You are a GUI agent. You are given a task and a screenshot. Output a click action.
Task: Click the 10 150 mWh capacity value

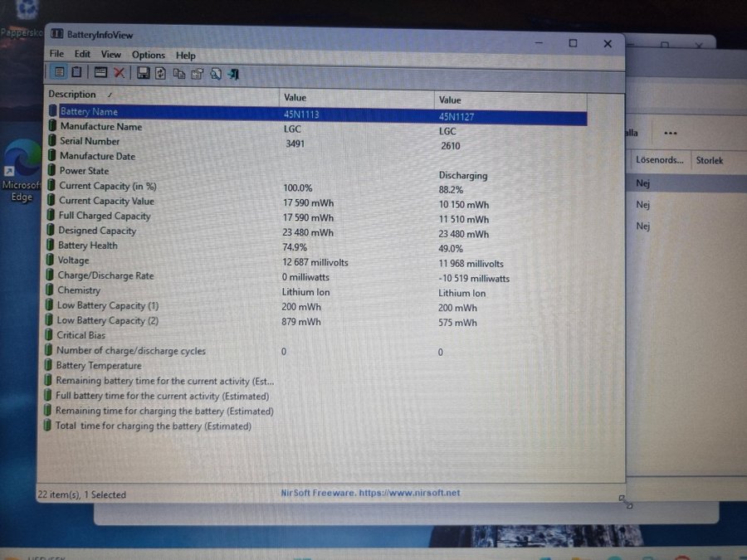[463, 204]
